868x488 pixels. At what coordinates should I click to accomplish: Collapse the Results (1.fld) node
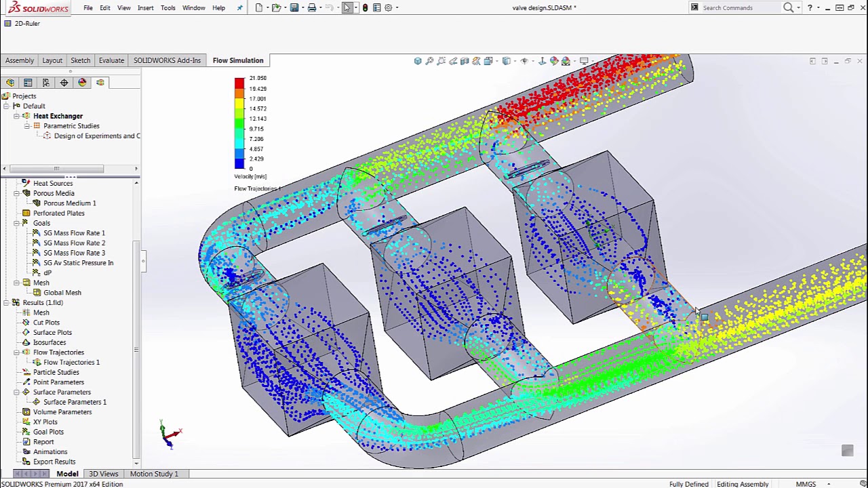[5, 303]
